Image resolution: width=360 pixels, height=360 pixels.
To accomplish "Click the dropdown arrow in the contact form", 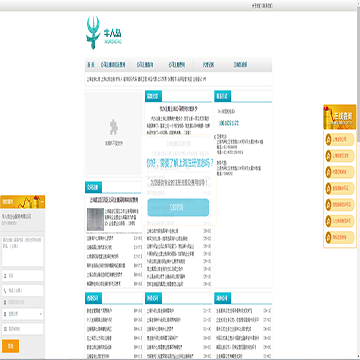I will click(41, 314).
